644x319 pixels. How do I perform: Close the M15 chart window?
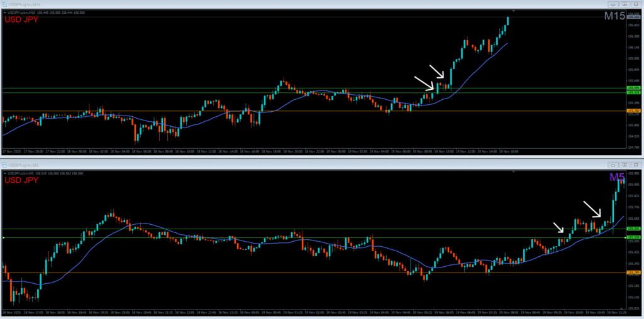point(636,4)
